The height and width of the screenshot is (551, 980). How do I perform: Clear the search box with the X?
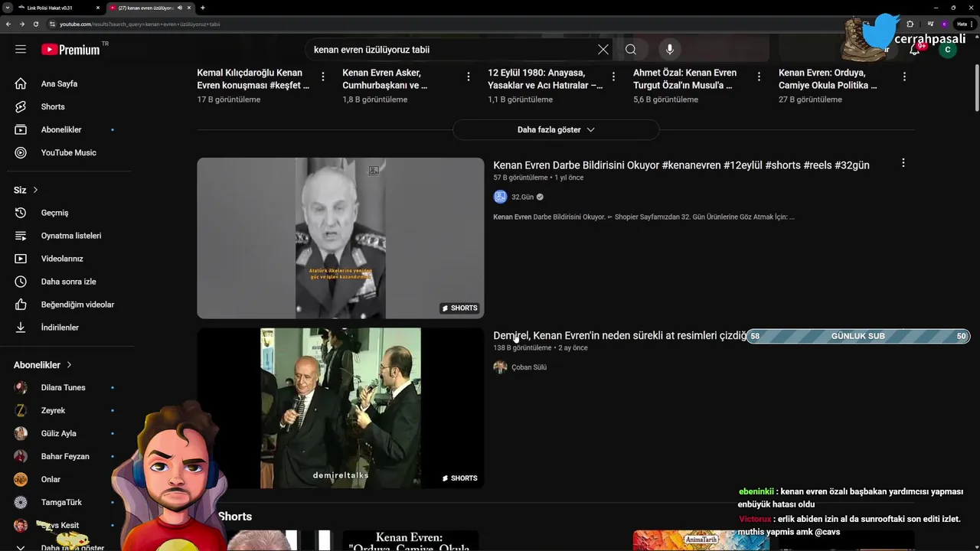coord(603,49)
